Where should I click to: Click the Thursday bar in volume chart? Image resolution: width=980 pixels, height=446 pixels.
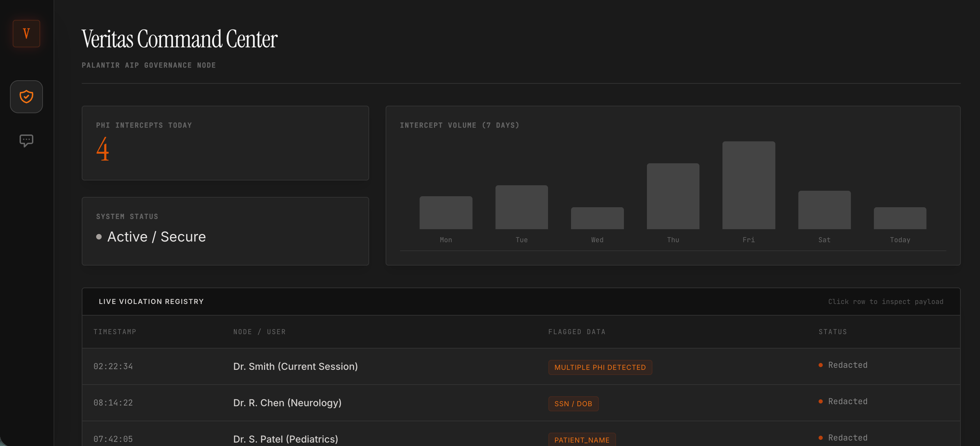point(673,196)
